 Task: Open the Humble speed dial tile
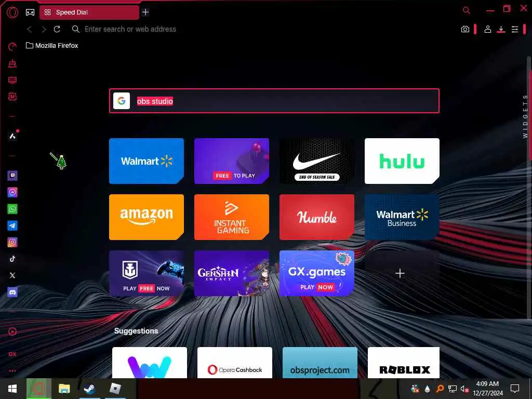[317, 217]
